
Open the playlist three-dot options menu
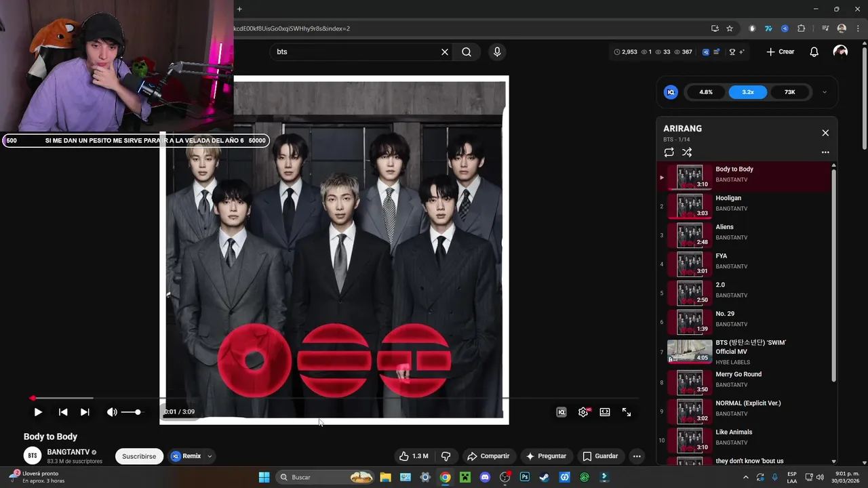[x=825, y=152]
